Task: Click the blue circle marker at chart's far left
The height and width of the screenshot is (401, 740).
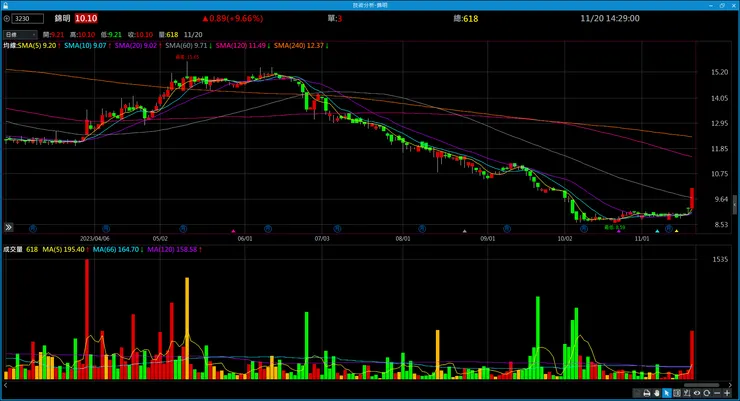Action: click(x=33, y=228)
